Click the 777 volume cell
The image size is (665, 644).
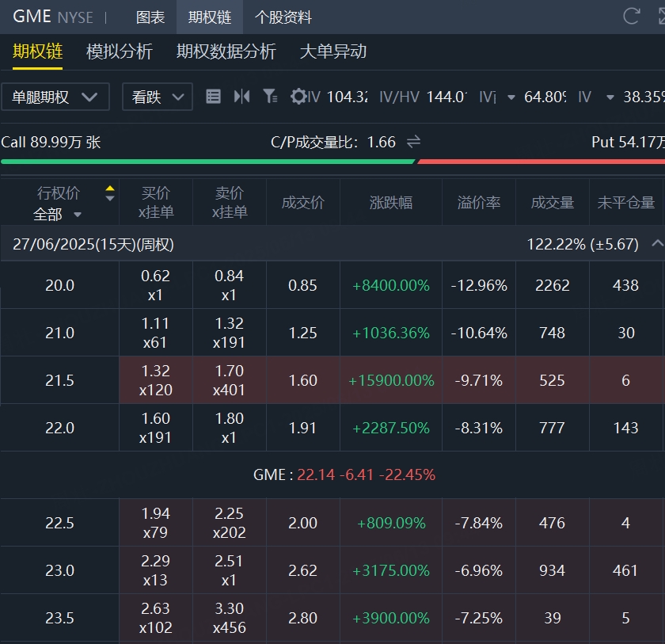tap(553, 428)
